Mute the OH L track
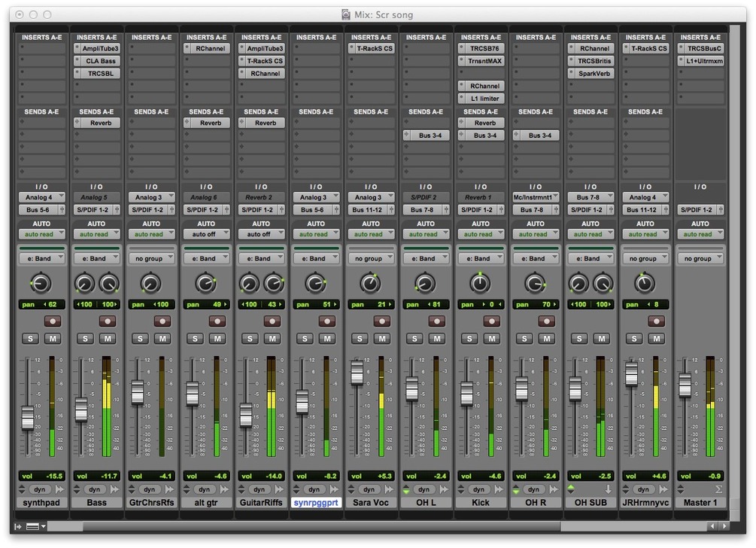Image resolution: width=756 pixels, height=548 pixels. point(437,339)
